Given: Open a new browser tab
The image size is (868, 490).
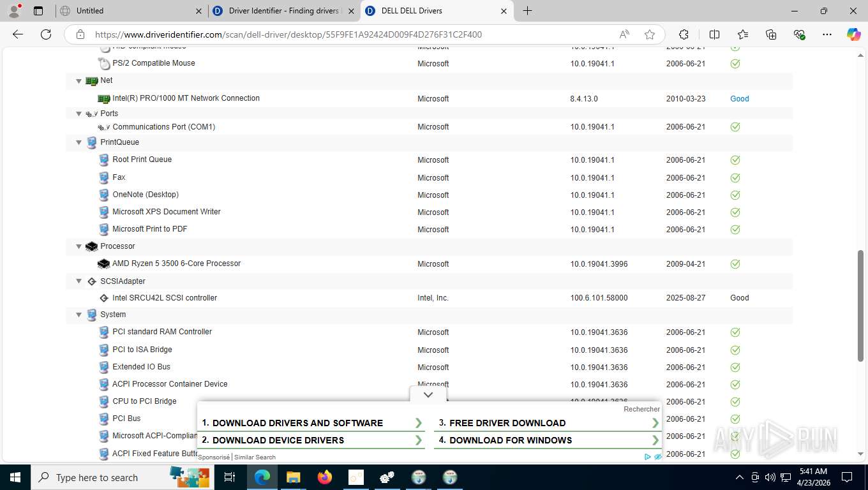Looking at the screenshot, I should tap(527, 11).
